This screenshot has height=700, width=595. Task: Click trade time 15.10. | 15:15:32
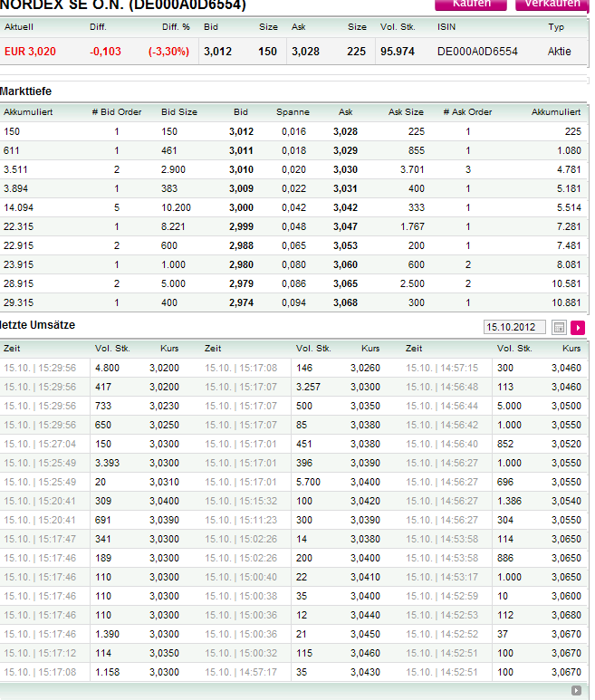[x=241, y=502]
